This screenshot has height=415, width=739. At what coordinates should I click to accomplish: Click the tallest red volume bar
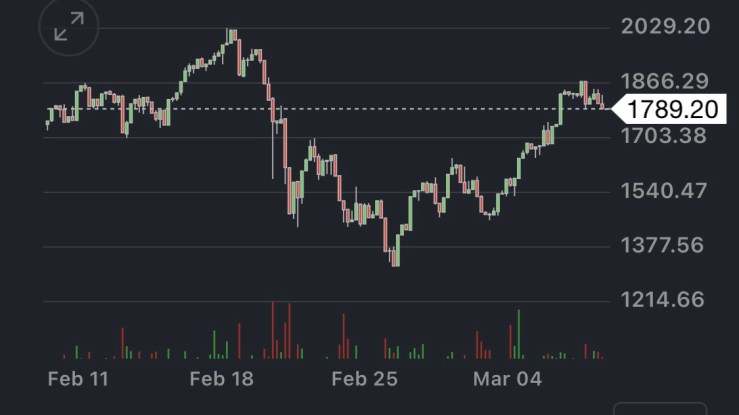[x=273, y=328]
